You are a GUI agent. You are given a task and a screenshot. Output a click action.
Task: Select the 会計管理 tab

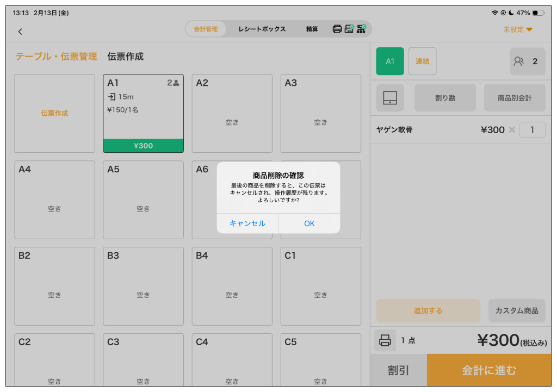(x=206, y=29)
